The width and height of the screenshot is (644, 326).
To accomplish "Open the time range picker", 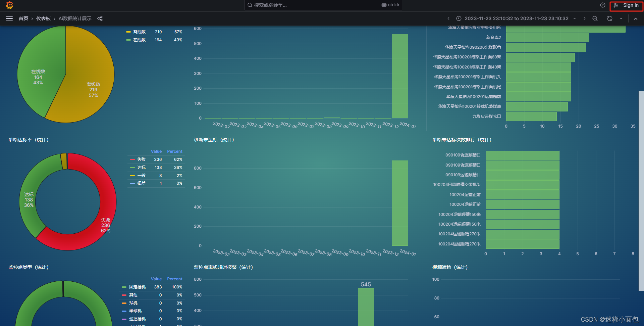I will coord(516,18).
